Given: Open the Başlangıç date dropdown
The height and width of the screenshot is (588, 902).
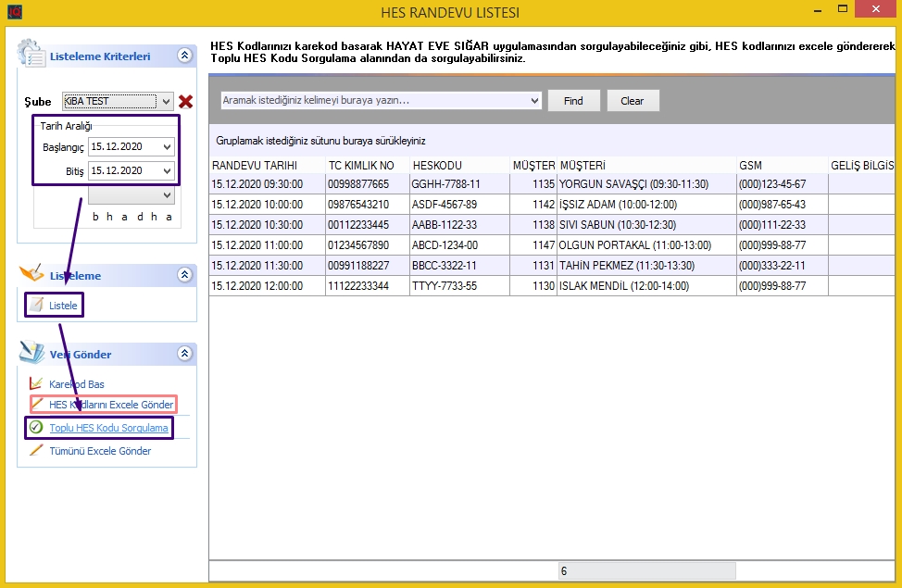Looking at the screenshot, I should pos(167,147).
